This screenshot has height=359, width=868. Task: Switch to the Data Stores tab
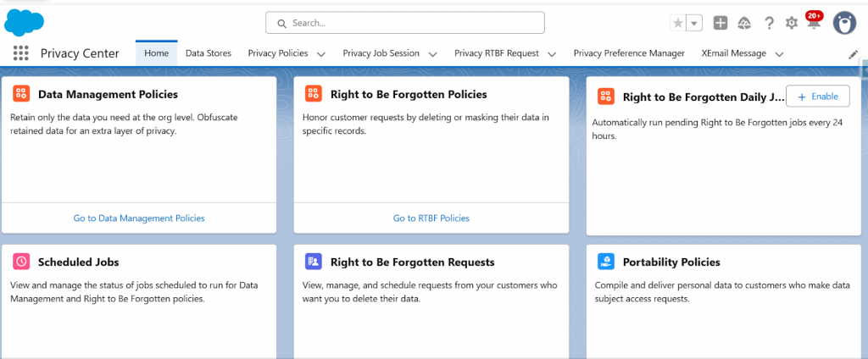[x=208, y=53]
